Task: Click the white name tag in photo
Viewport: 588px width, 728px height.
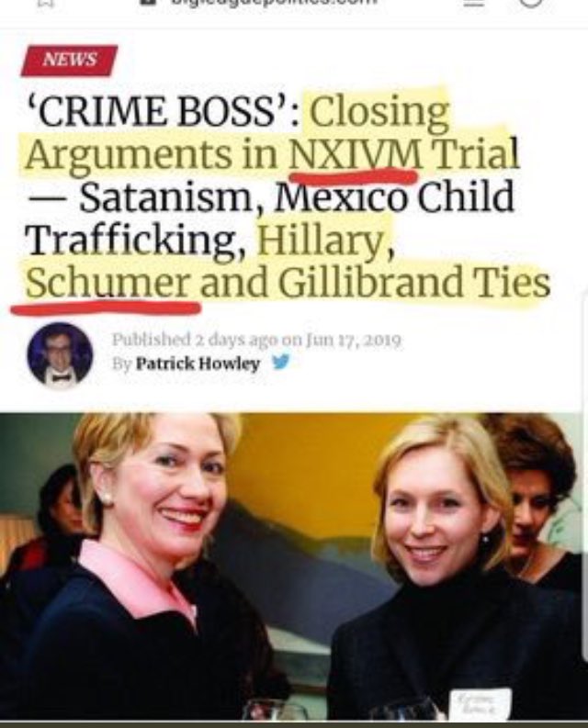Action: 481,703
